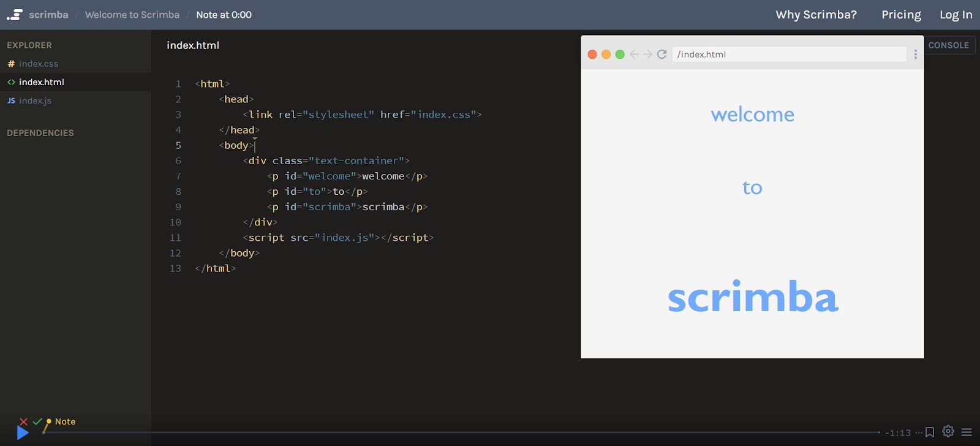This screenshot has width=980, height=446.
Task: Click the /index.html address bar
Action: pos(789,55)
